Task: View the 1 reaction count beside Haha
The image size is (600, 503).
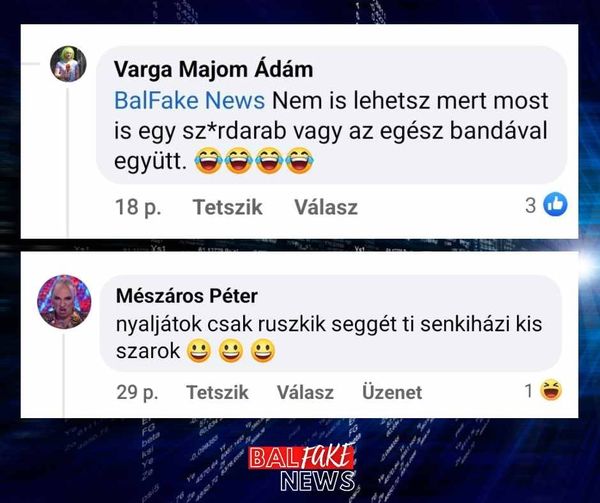Action: (529, 391)
